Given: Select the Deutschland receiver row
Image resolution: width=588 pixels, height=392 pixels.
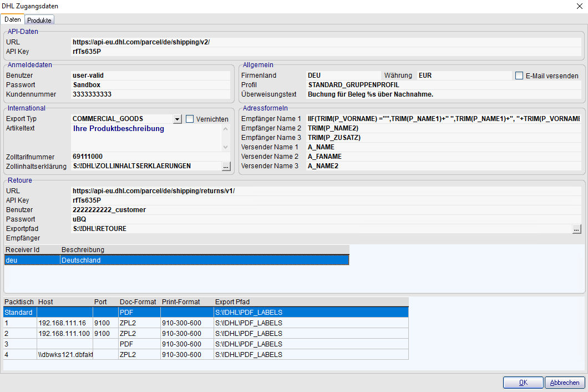Looking at the screenshot, I should [x=176, y=260].
